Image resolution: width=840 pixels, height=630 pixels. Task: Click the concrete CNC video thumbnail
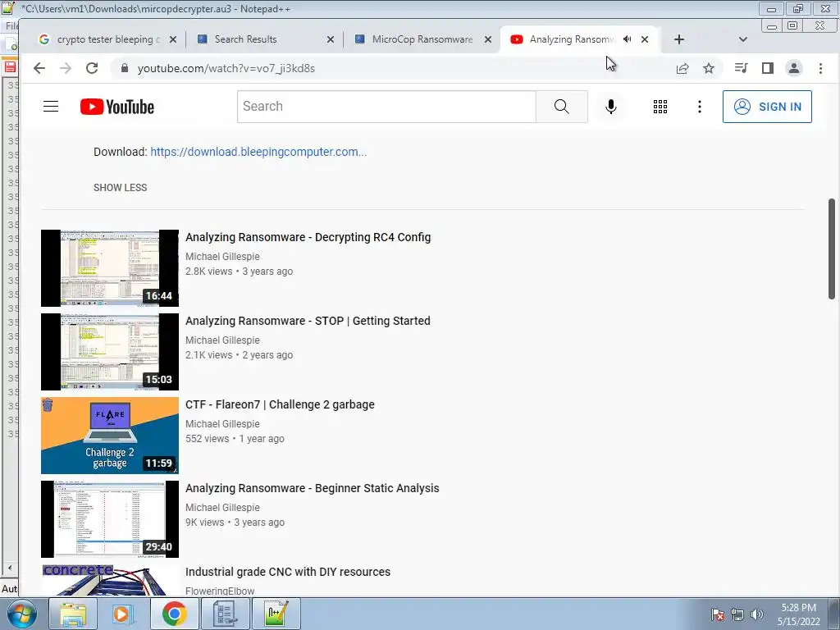pos(110,580)
